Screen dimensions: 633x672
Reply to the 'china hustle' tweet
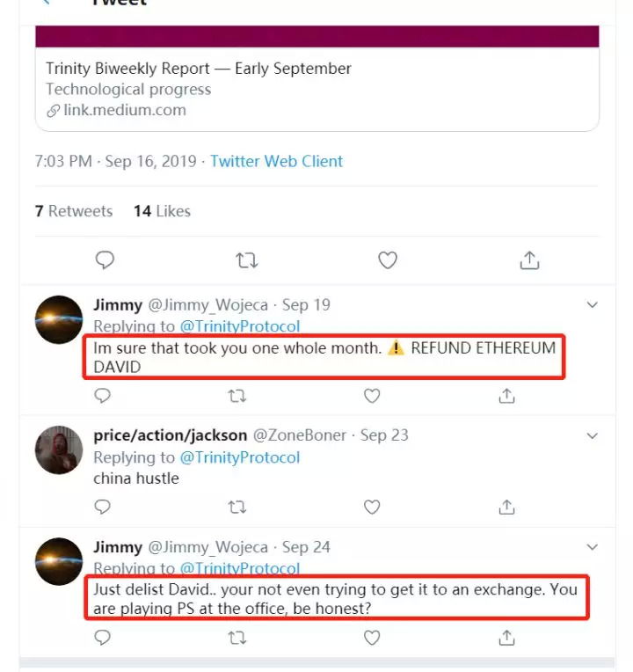[x=103, y=507]
